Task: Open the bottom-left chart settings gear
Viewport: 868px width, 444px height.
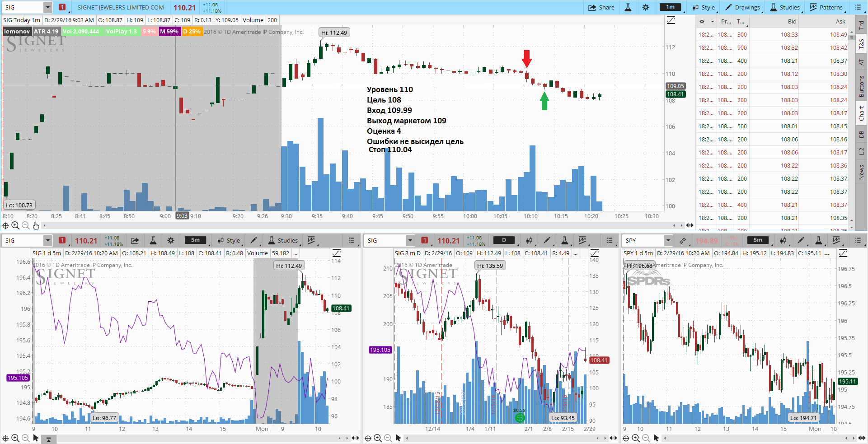Action: pyautogui.click(x=171, y=240)
